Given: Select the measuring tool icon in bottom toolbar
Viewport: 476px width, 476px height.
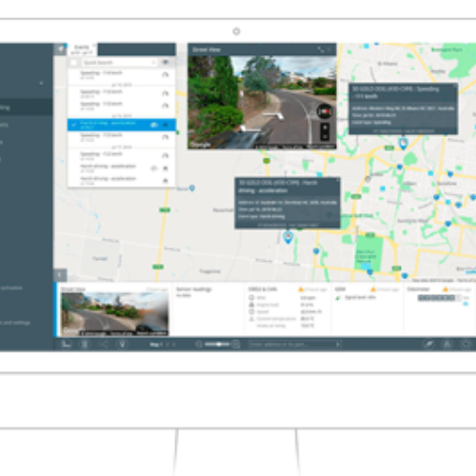Looking at the screenshot, I should (x=428, y=344).
